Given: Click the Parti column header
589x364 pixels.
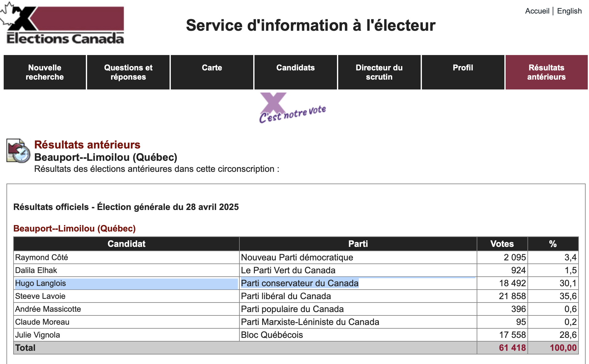Looking at the screenshot, I should [x=358, y=244].
